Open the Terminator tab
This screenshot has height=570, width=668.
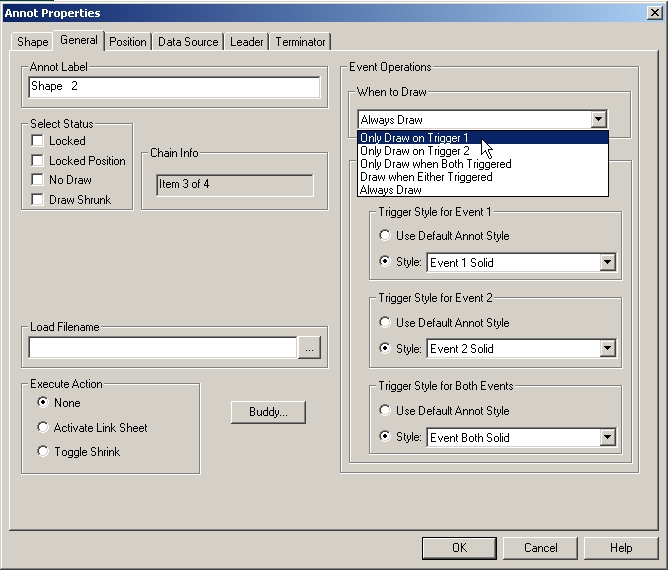(x=300, y=42)
